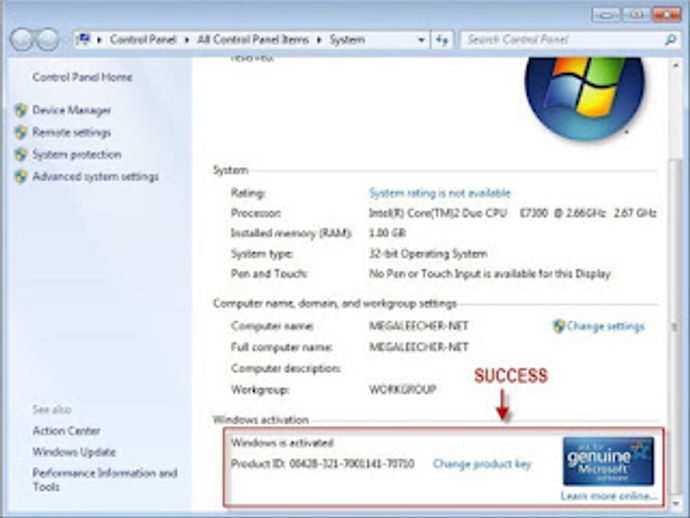Click the No Pen or Touch Input text
The image size is (690, 518).
coord(489,274)
